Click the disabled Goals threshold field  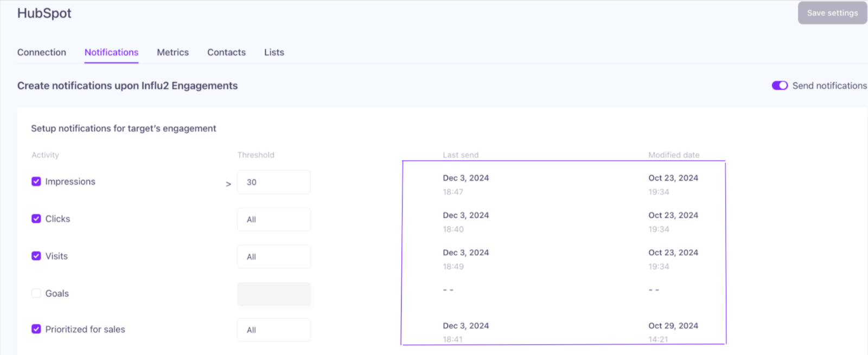(x=274, y=294)
